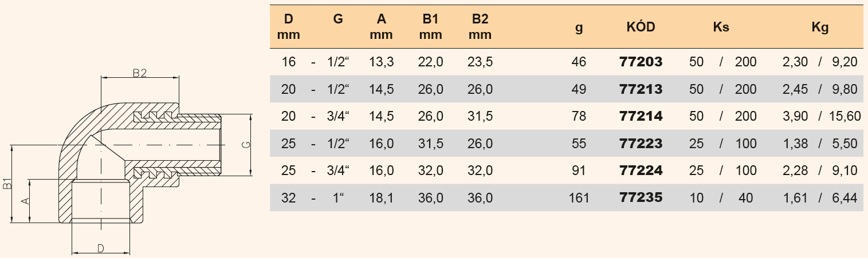Screen dimensions: 868x258
Task: Click the KÓD column header
Action: point(641,27)
